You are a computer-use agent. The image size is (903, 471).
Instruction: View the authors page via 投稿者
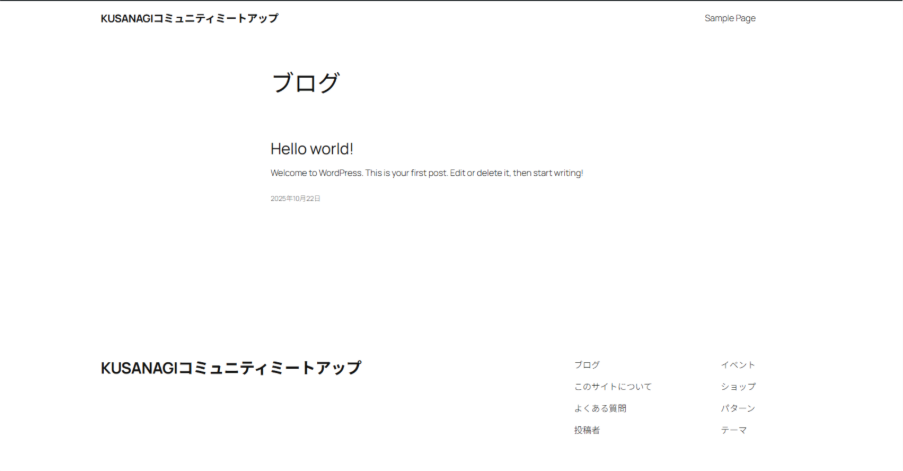point(587,430)
